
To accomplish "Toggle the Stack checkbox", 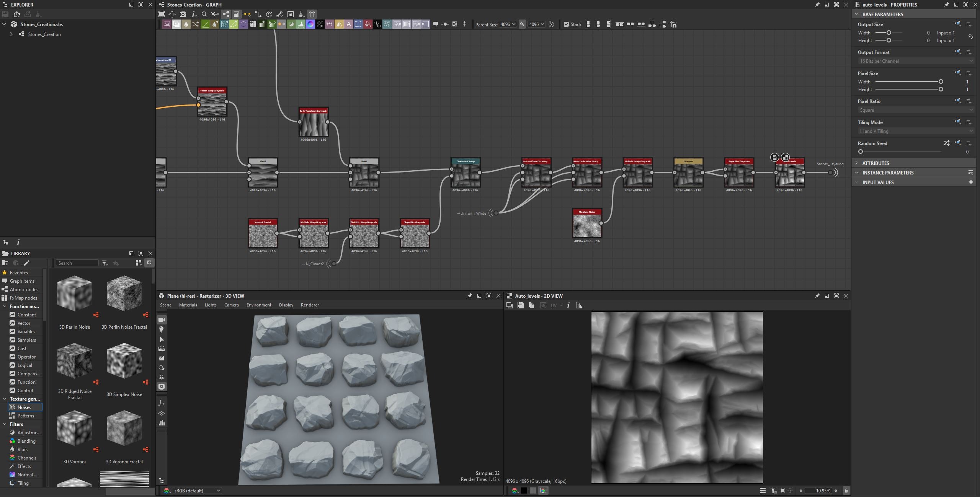I will pos(566,24).
